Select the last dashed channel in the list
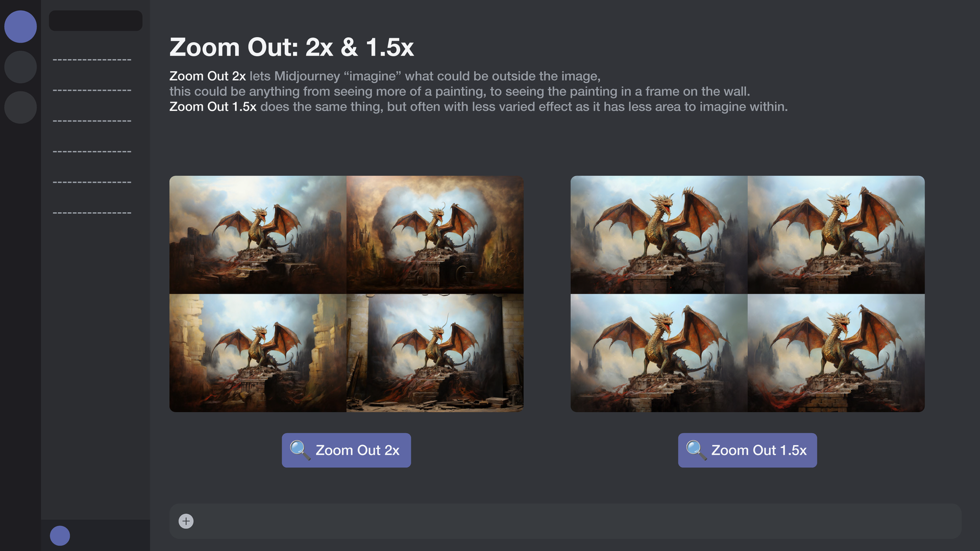The image size is (980, 551). (92, 213)
